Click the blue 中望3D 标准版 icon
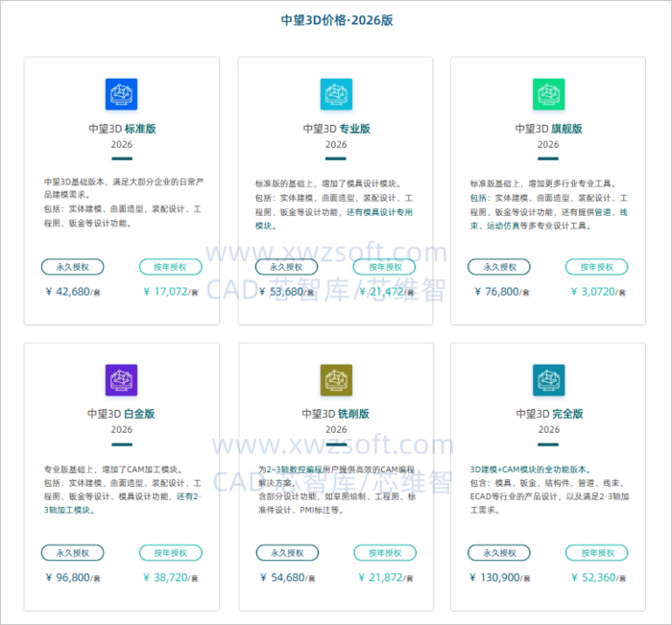The width and height of the screenshot is (672, 625). pos(121,94)
